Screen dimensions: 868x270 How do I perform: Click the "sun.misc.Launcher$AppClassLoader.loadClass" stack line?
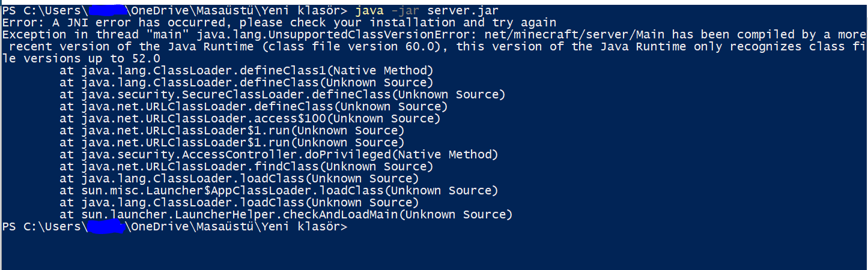click(x=279, y=191)
